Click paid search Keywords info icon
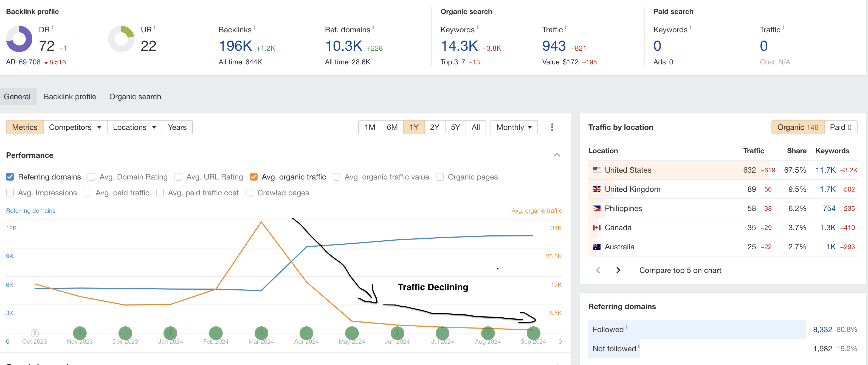This screenshot has width=868, height=365. pyautogui.click(x=690, y=27)
